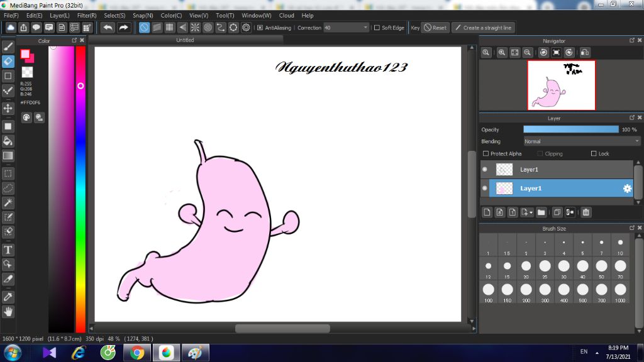The height and width of the screenshot is (362, 644).
Task: Hide the selected bottom Layer1 visibility dot
Action: pos(485,188)
